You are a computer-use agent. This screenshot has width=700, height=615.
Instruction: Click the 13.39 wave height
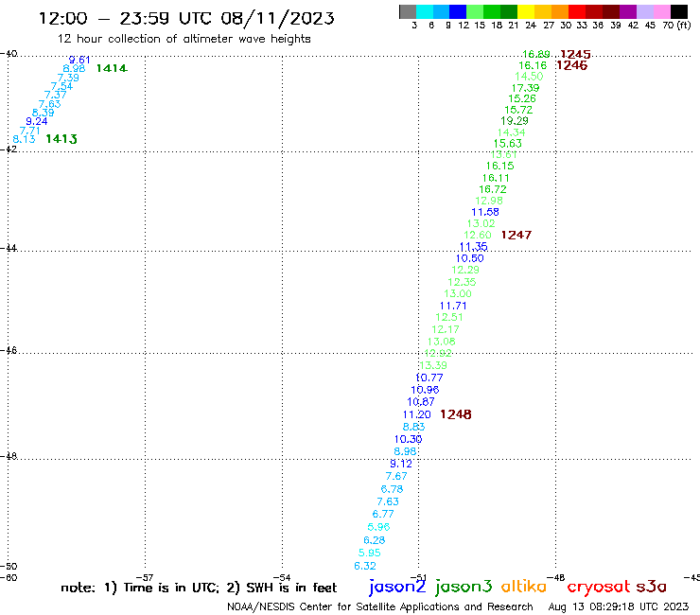[x=433, y=365]
